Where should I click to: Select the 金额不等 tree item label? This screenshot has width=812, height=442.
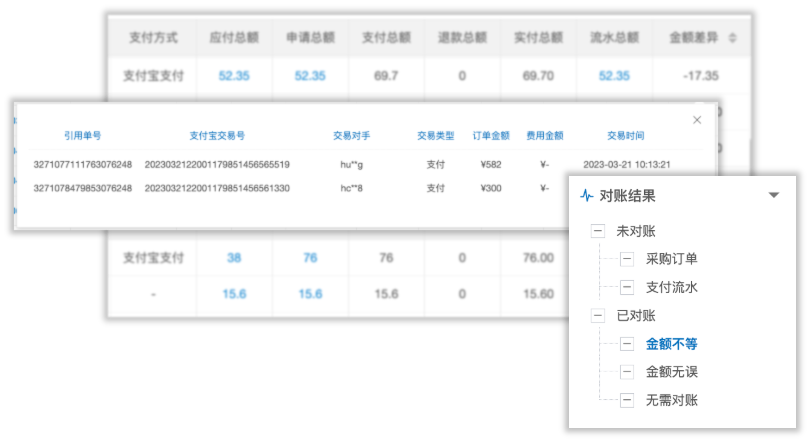tap(671, 344)
